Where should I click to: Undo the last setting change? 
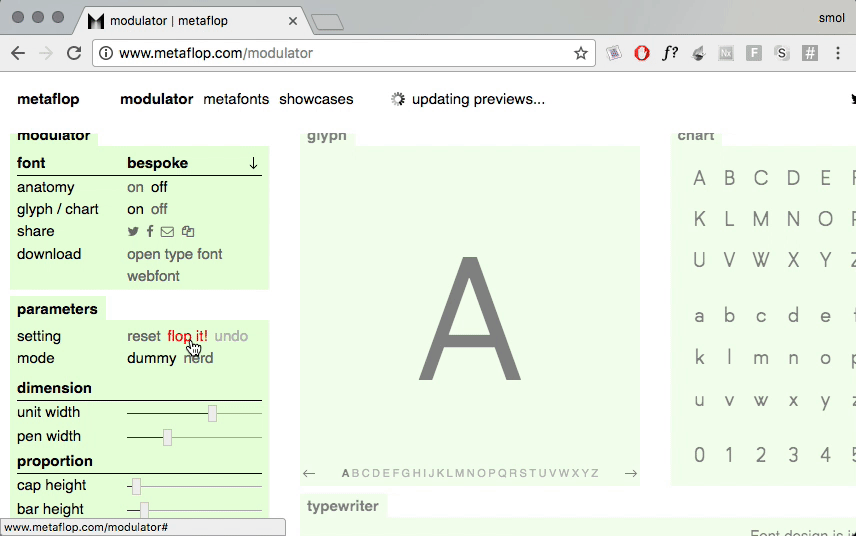click(x=231, y=336)
